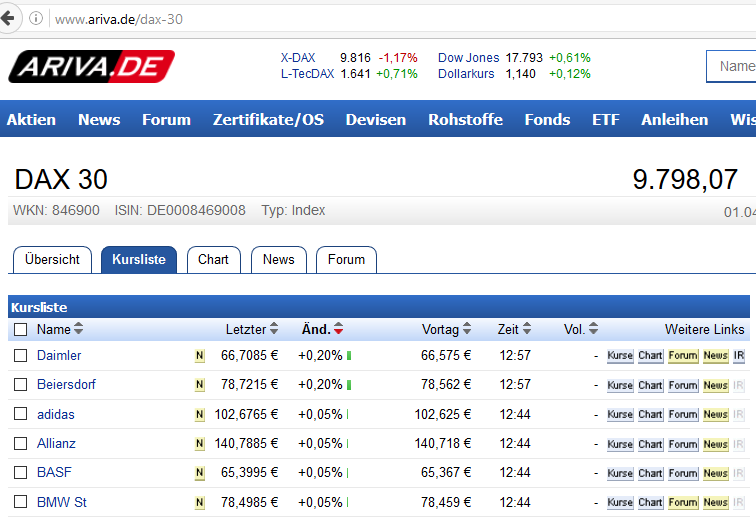The height and width of the screenshot is (519, 756).
Task: Open the Forum tab under DAX 30
Action: (x=346, y=260)
